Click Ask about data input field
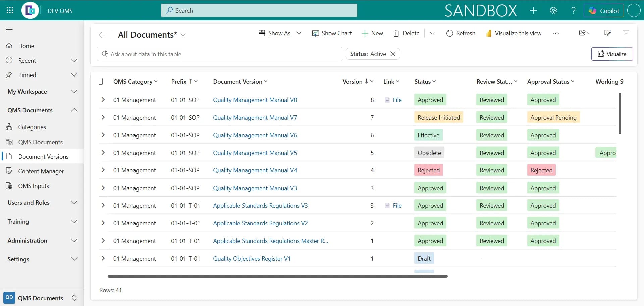The height and width of the screenshot is (306, 644). 220,54
